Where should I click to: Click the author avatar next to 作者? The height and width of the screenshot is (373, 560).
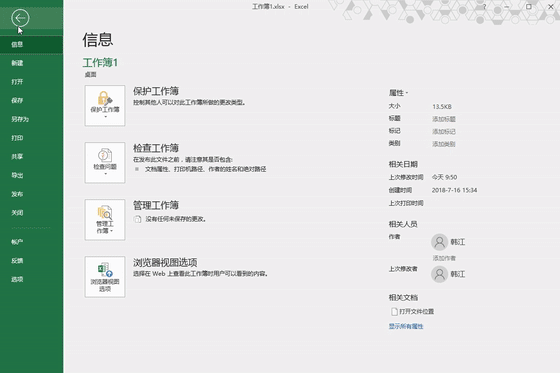click(440, 242)
